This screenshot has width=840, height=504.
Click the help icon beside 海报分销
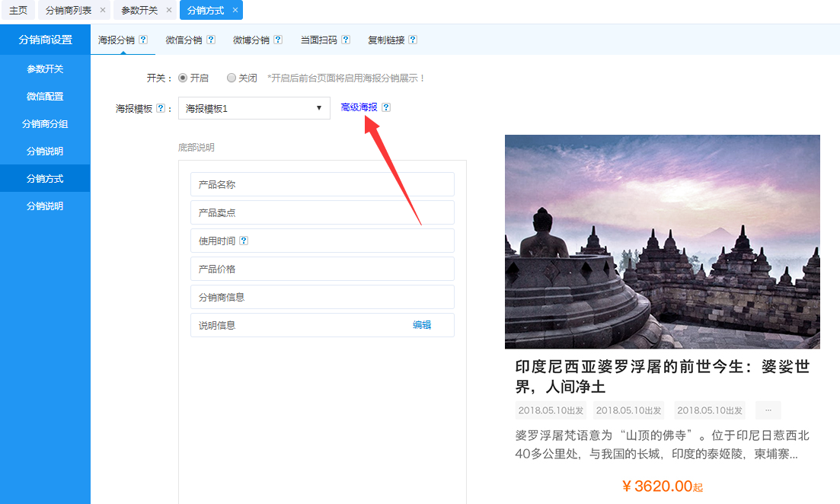click(143, 40)
